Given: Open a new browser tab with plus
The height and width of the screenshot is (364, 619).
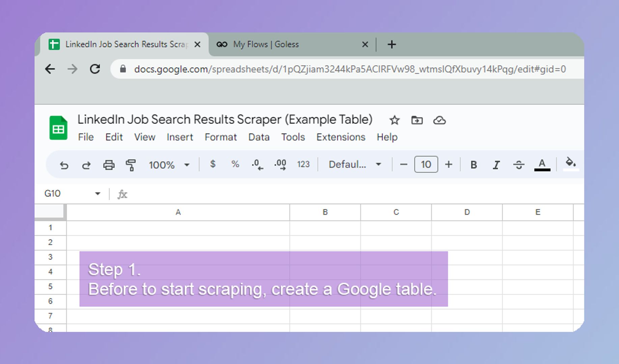Looking at the screenshot, I should coord(392,44).
